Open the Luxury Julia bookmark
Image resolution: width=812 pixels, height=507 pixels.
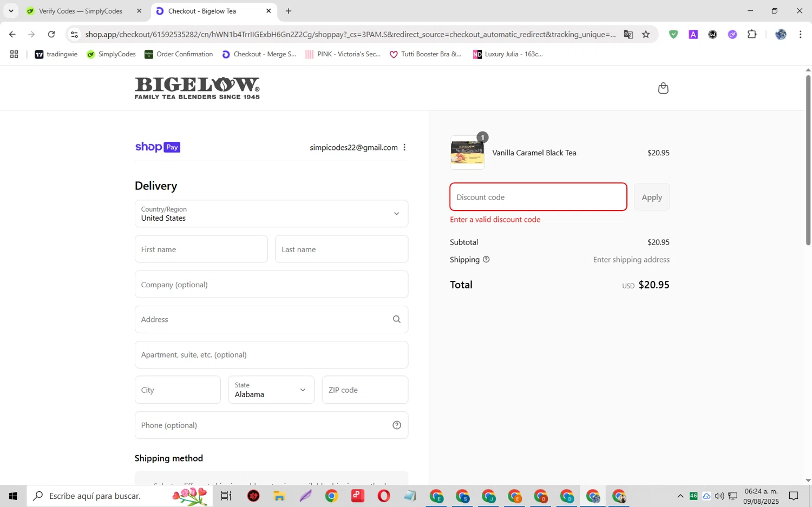tap(508, 54)
